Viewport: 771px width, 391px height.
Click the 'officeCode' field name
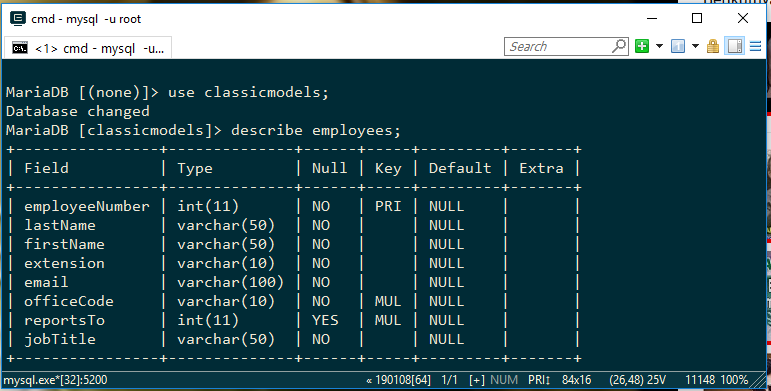(69, 301)
